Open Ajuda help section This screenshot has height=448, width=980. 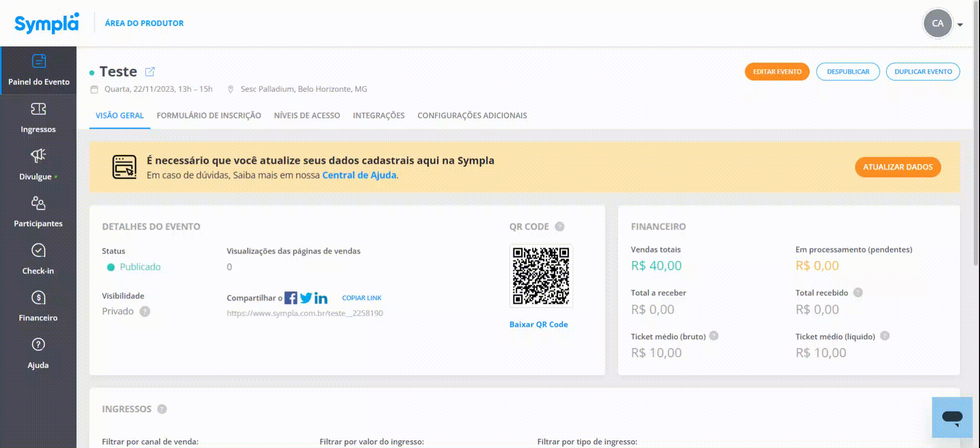pos(38,354)
